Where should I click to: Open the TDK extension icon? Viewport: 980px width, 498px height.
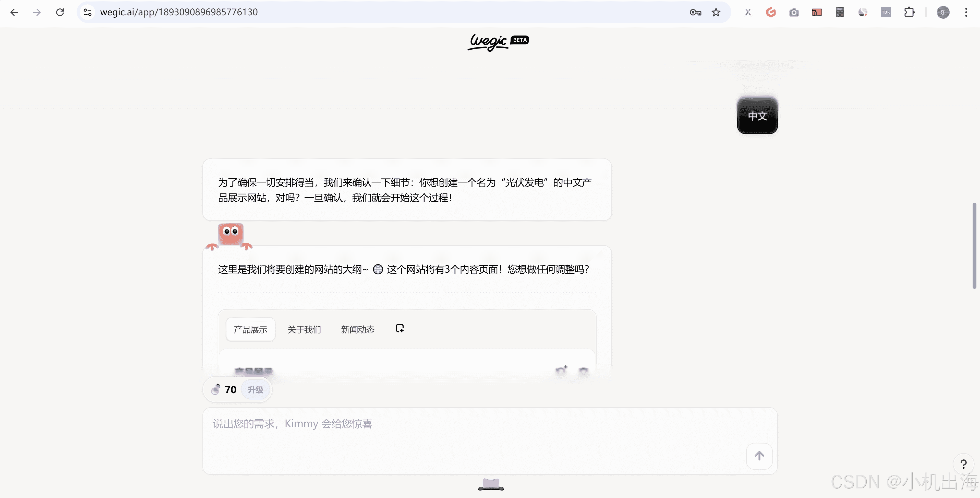click(x=886, y=12)
